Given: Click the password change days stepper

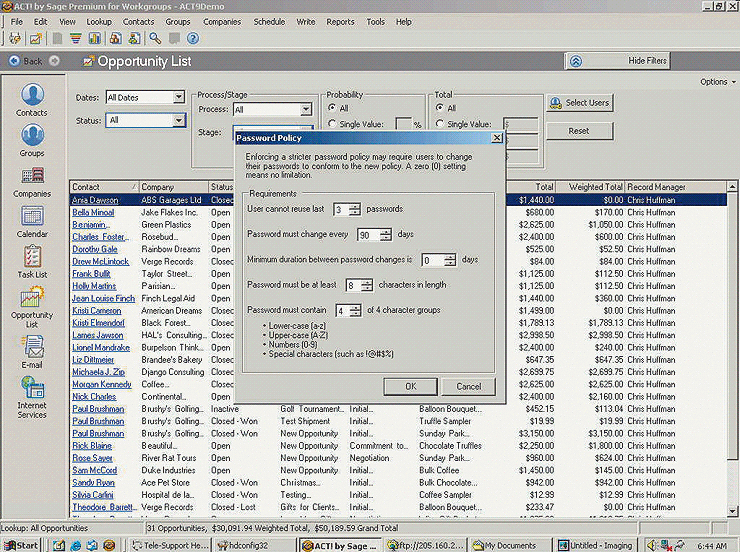Looking at the screenshot, I should point(385,235).
